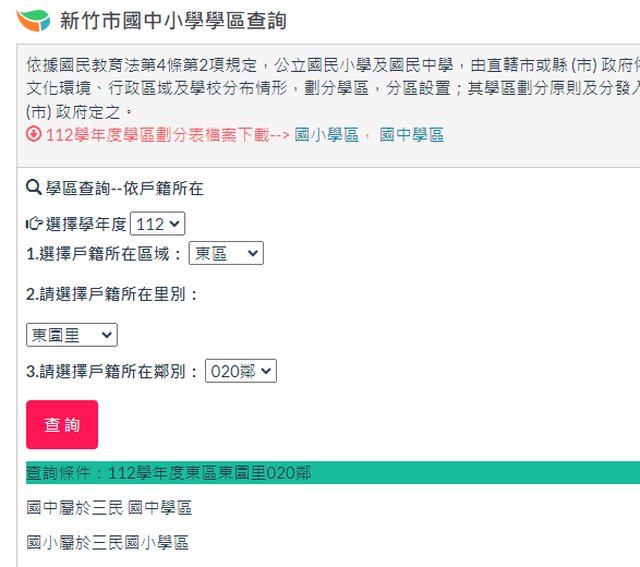The width and height of the screenshot is (640, 567).
Task: Click the red download arrow icon
Action: 34,135
